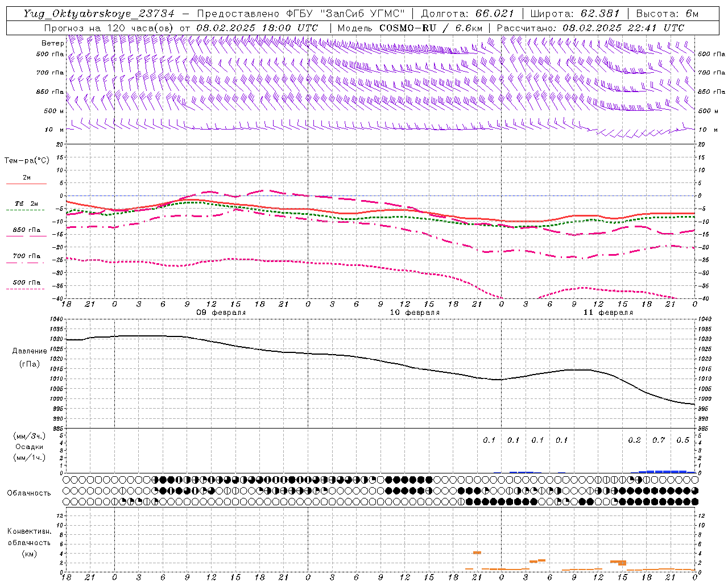This screenshot has height=582, width=728.
Task: Click the Широта: 62.381 value
Action: point(574,14)
